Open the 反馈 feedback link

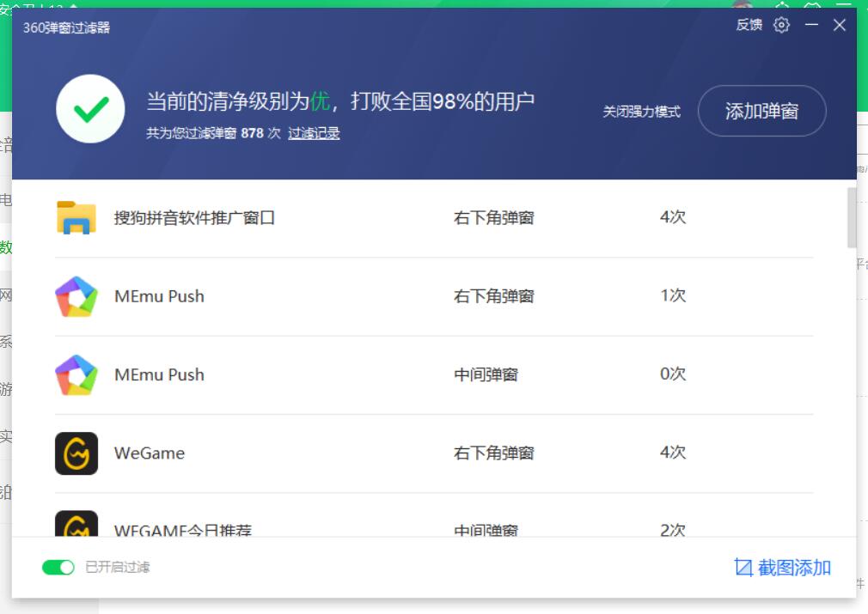click(747, 25)
